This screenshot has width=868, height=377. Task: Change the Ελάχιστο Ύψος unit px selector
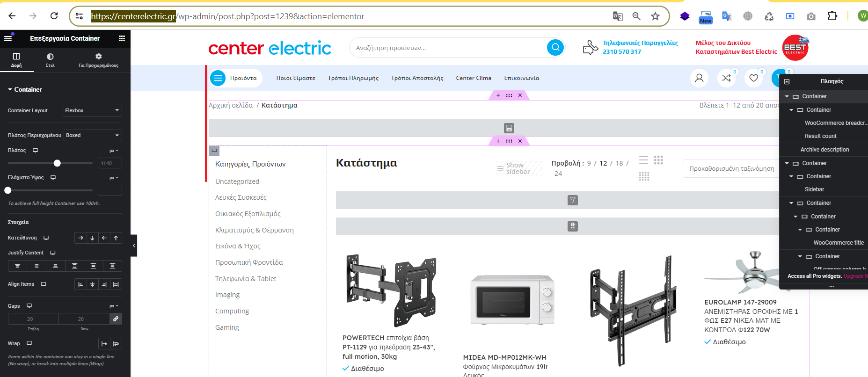[114, 178]
